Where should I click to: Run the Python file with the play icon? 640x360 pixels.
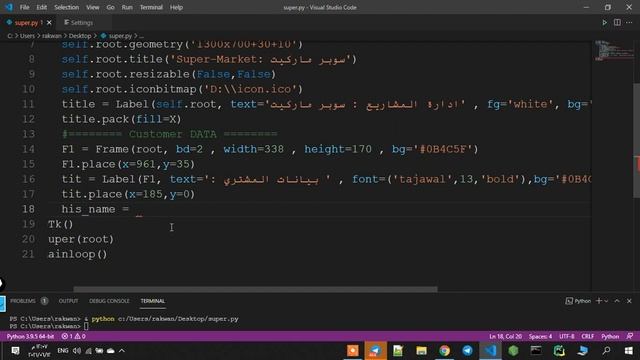[x=604, y=23]
